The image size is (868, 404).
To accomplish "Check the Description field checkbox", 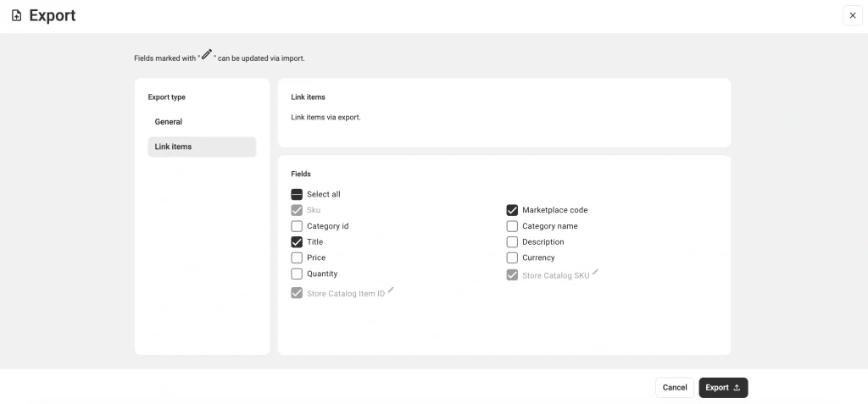I will 512,242.
